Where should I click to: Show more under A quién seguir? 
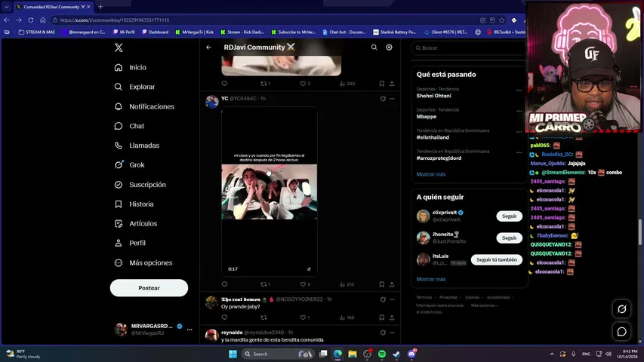pyautogui.click(x=431, y=279)
